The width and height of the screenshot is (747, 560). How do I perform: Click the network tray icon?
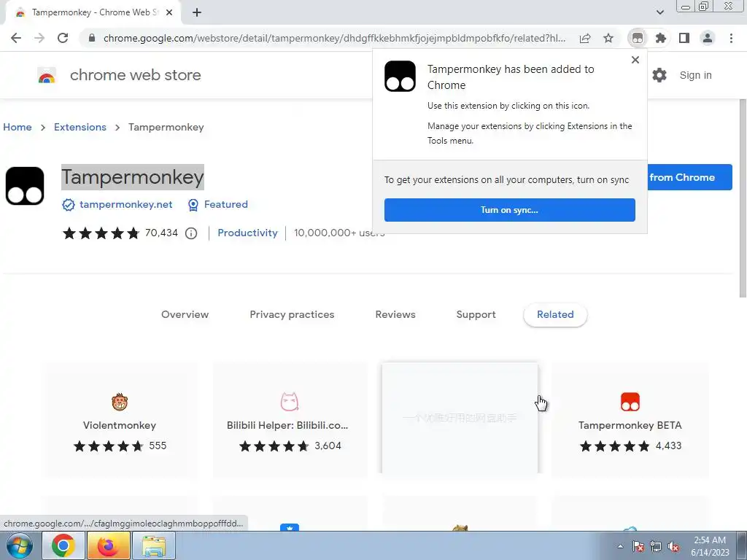coord(656,547)
